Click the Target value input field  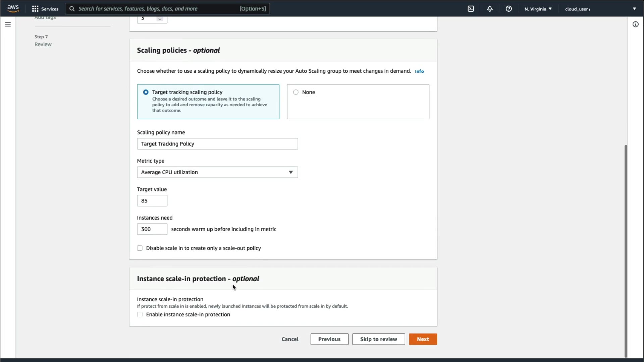pyautogui.click(x=152, y=200)
